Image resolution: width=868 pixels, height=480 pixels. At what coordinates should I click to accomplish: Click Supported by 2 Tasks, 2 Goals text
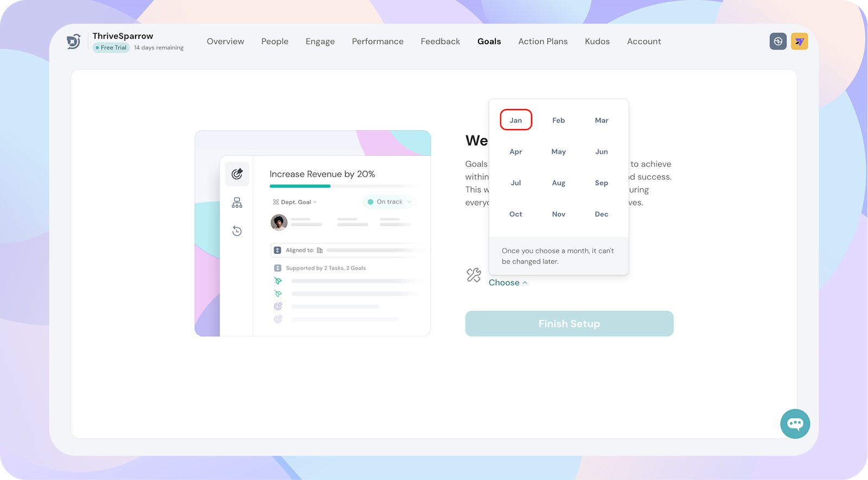point(325,268)
